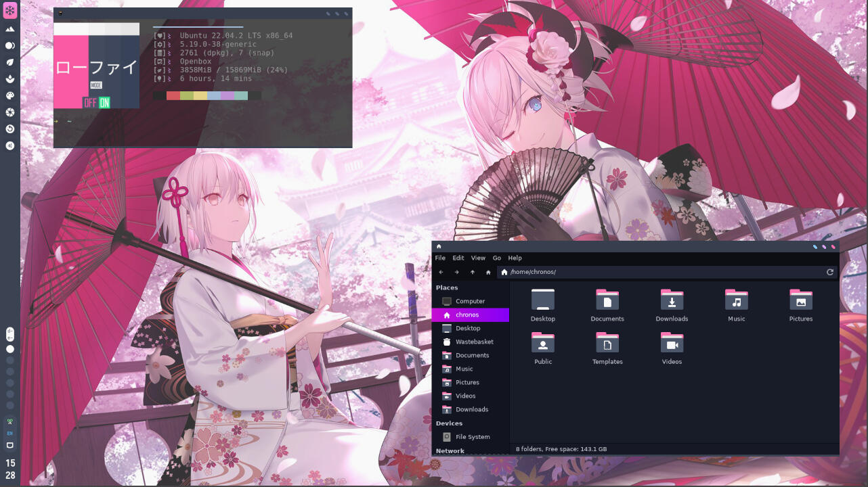The image size is (868, 487).
Task: Switch the EN keyboard layout indicator
Action: point(10,433)
